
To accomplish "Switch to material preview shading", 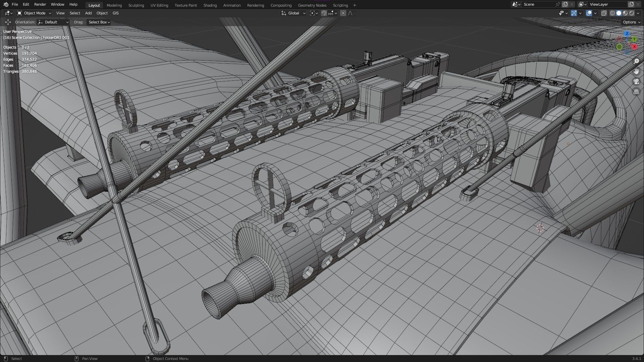I will (x=625, y=13).
